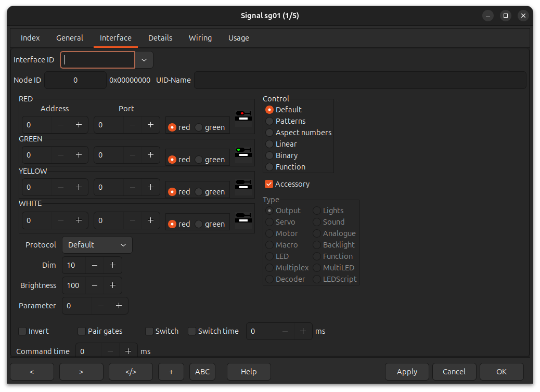
Task: Open the XML view </> button
Action: click(x=131, y=372)
